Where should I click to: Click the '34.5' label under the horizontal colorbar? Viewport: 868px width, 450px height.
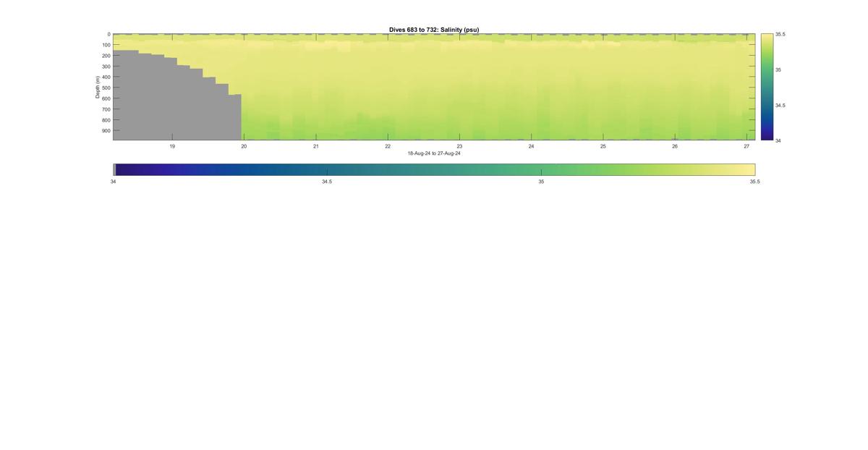click(327, 182)
